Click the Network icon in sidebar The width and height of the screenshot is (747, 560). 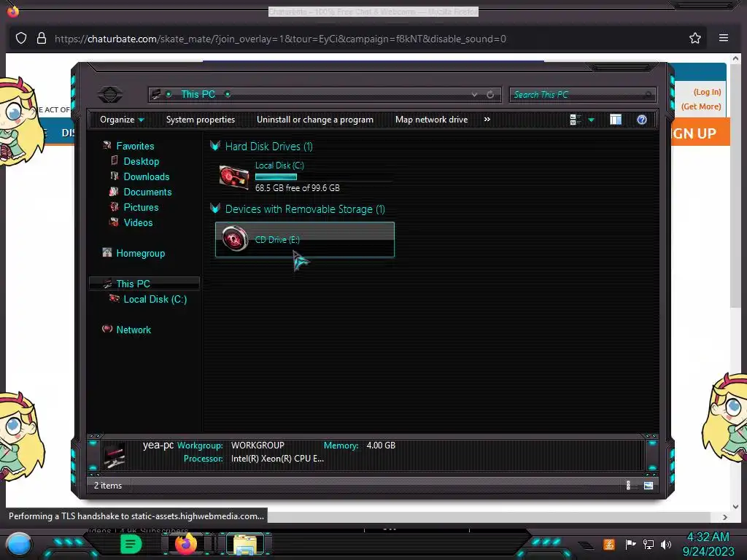(107, 329)
